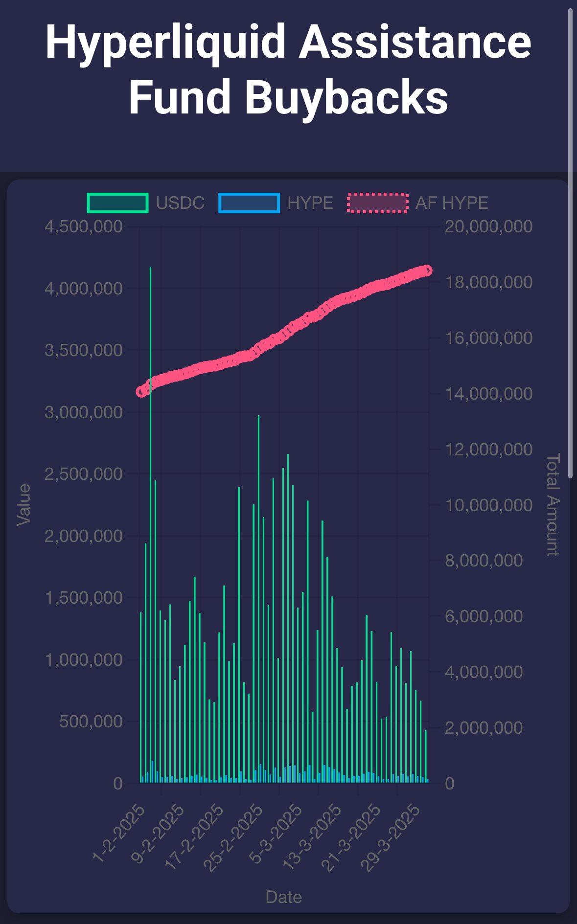Click the 4,000,000 left axis value
Viewport: 577px width, 924px height.
click(x=83, y=289)
